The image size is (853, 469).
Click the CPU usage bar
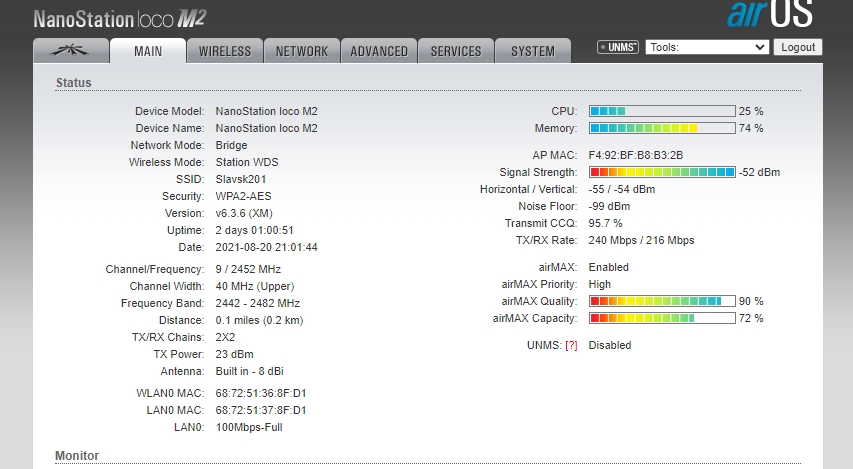click(662, 111)
